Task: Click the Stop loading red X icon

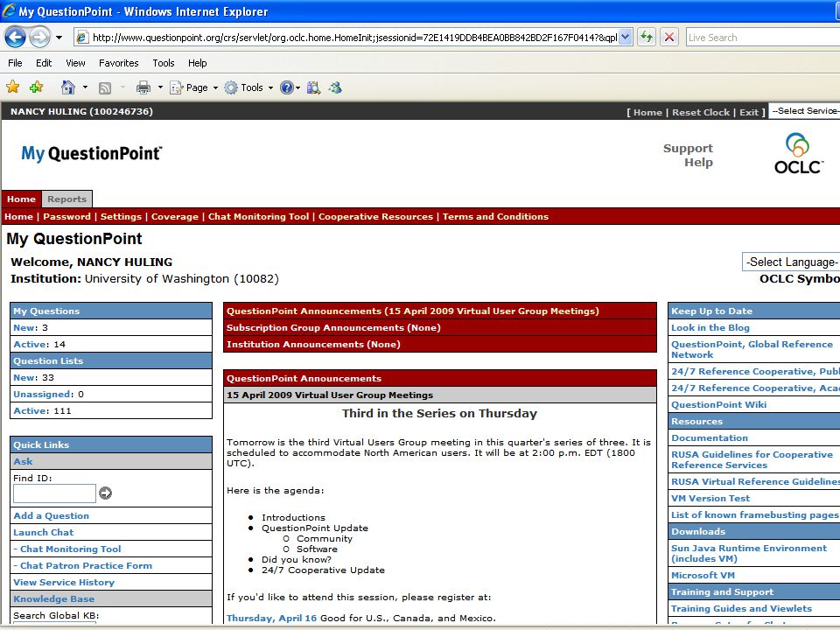Action: pyautogui.click(x=669, y=37)
